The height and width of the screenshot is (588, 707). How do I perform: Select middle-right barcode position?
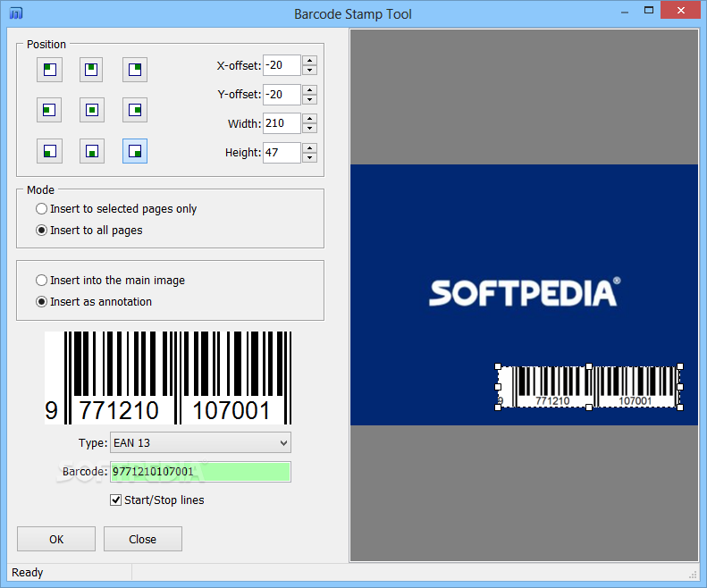pyautogui.click(x=135, y=110)
